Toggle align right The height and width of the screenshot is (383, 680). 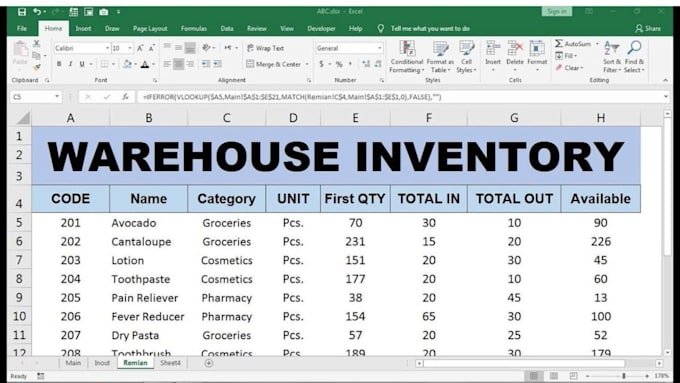pyautogui.click(x=190, y=64)
